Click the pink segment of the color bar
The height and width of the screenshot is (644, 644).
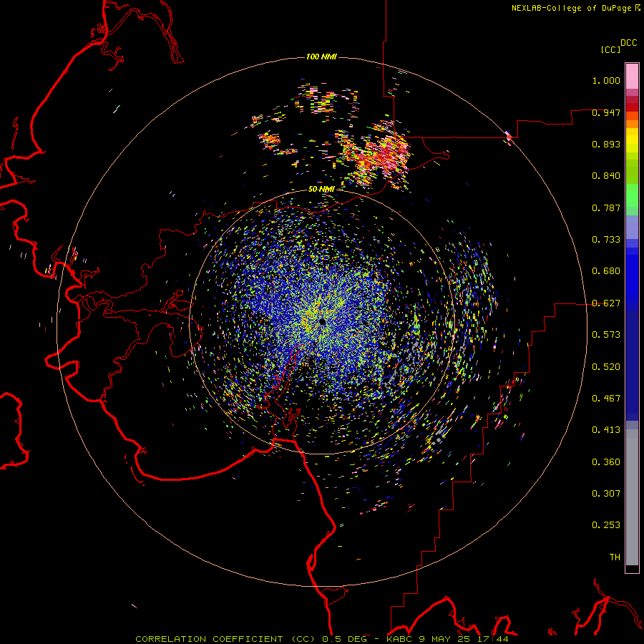632,77
